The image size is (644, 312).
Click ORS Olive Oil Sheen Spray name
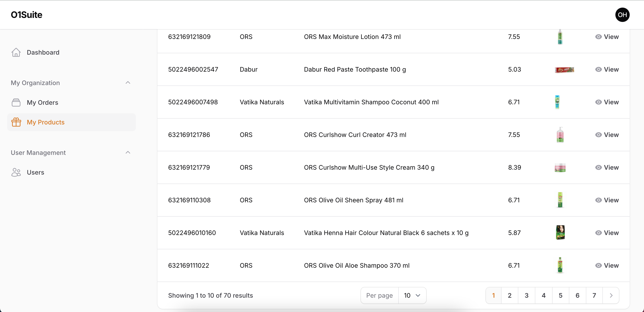354,200
